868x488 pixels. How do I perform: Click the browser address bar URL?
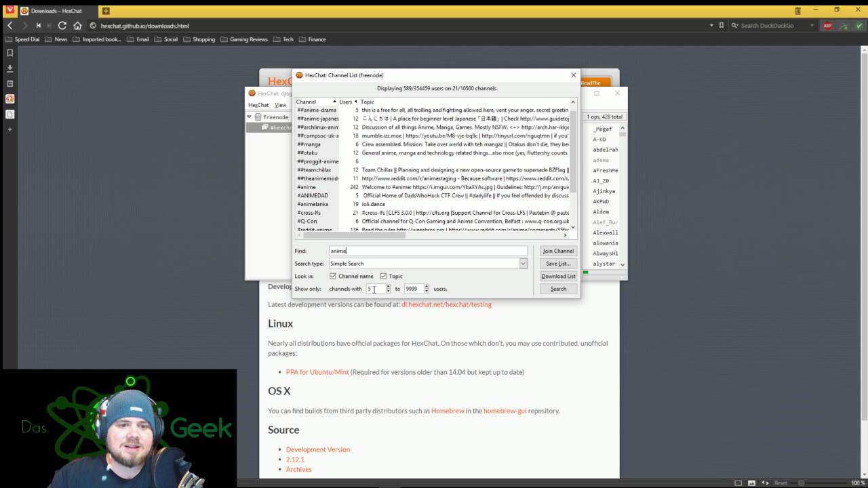[x=145, y=26]
